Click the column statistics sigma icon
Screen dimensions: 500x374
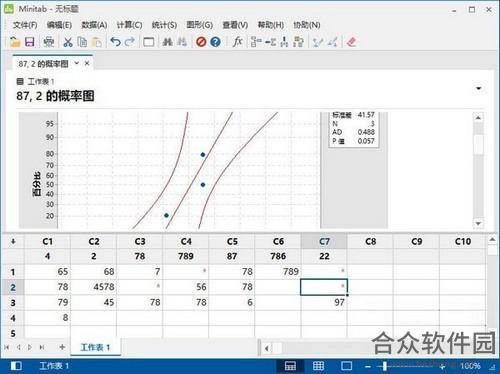(270, 42)
